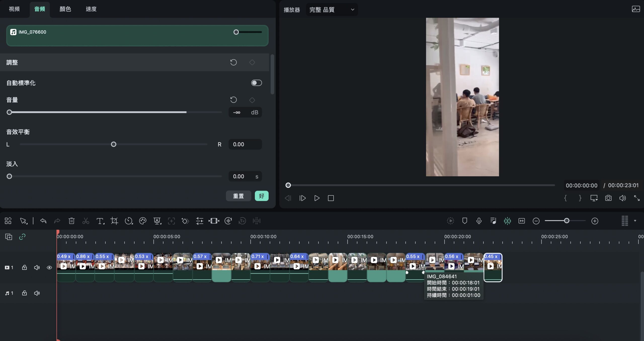The width and height of the screenshot is (644, 341).
Task: Switch to the 速度 tab
Action: 91,9
